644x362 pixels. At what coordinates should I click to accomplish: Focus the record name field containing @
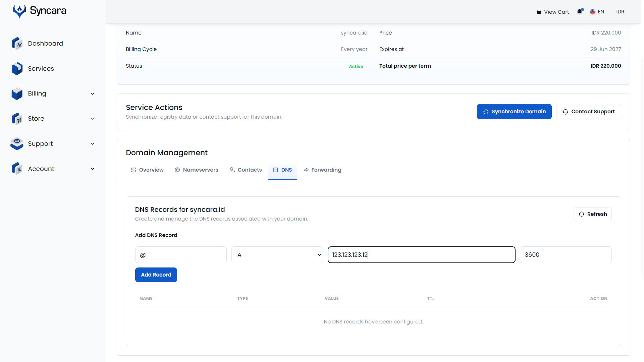(181, 255)
